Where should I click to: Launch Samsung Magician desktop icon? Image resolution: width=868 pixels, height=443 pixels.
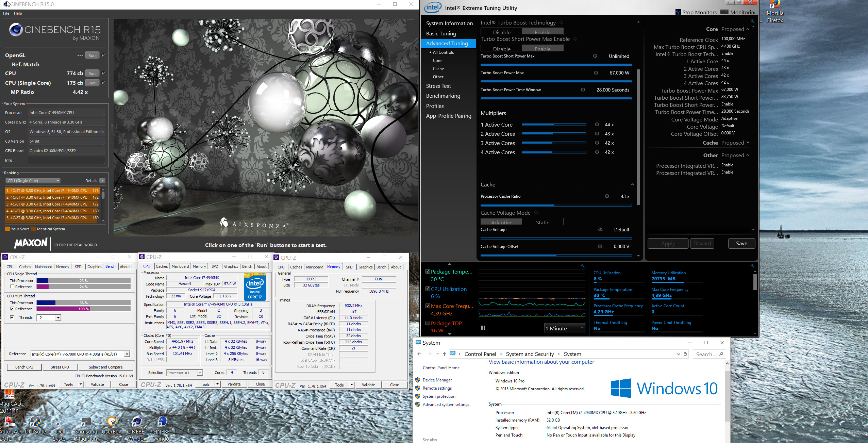click(x=86, y=429)
